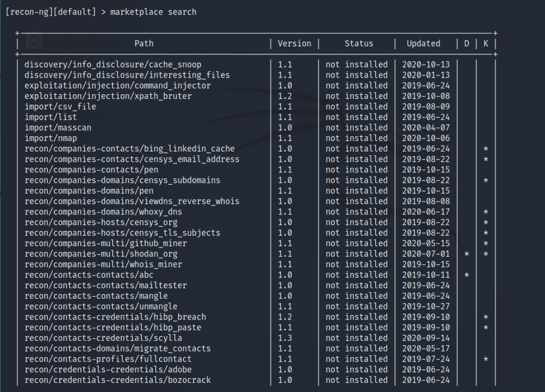
Task: Click the D column asterisk for shodan_org
Action: coord(467,254)
